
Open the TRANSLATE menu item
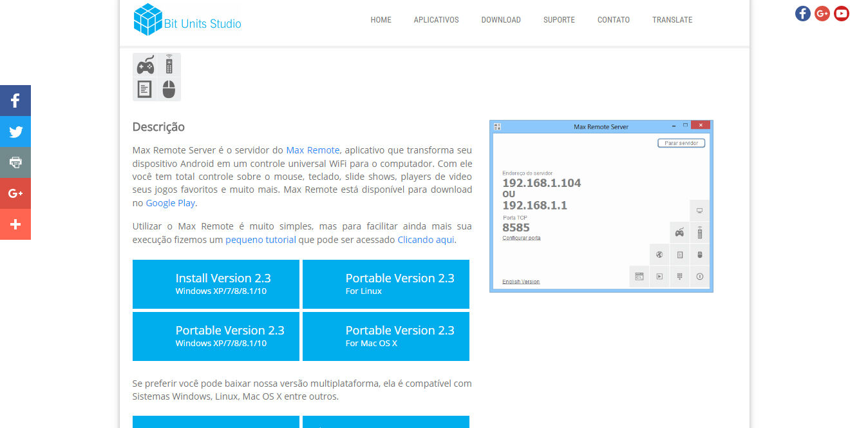[x=672, y=20]
